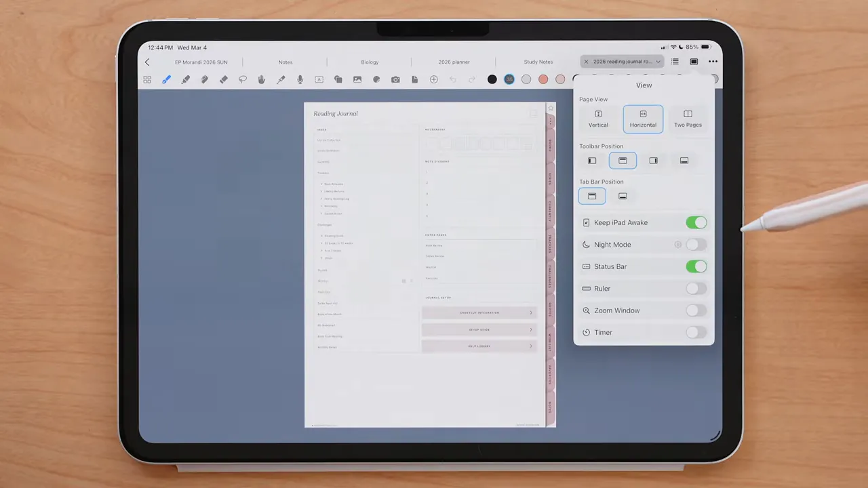Open Setup Guide chevron row
The image size is (868, 488).
(479, 329)
